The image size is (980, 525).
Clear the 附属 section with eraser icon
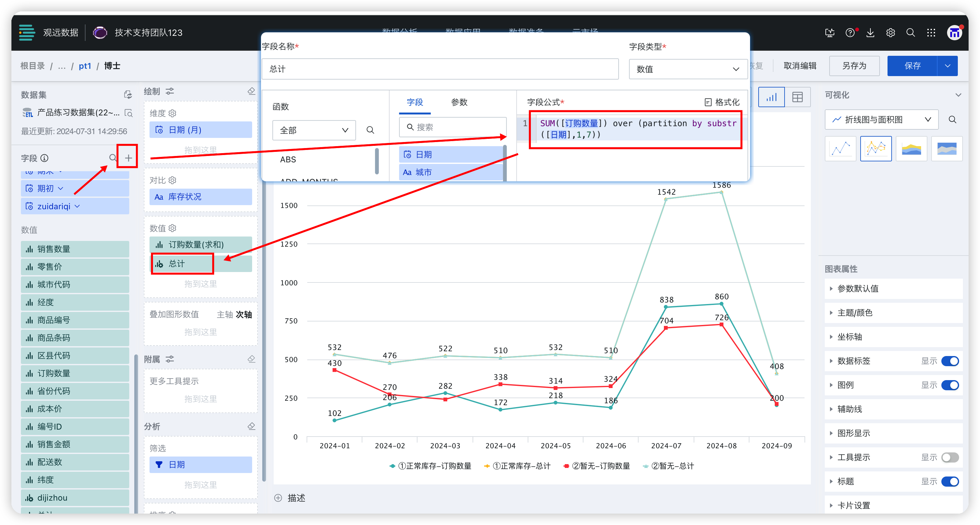251,359
